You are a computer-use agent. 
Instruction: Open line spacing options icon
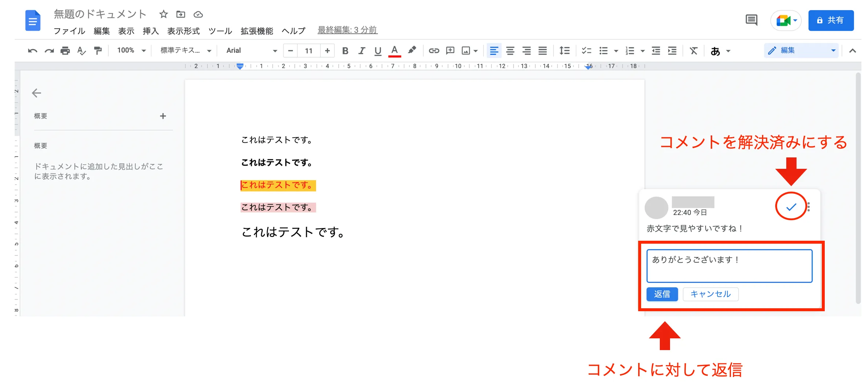coord(564,51)
